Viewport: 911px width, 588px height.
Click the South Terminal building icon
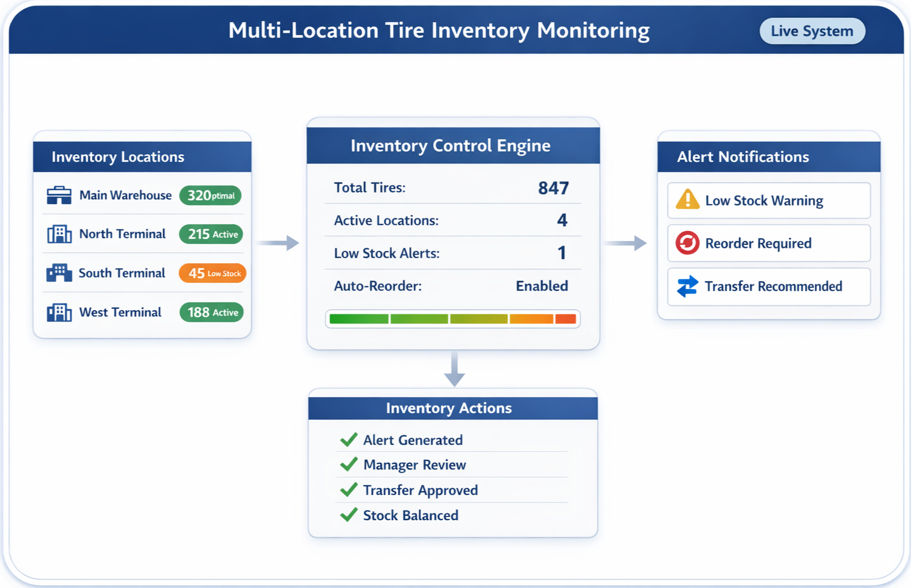[59, 272]
